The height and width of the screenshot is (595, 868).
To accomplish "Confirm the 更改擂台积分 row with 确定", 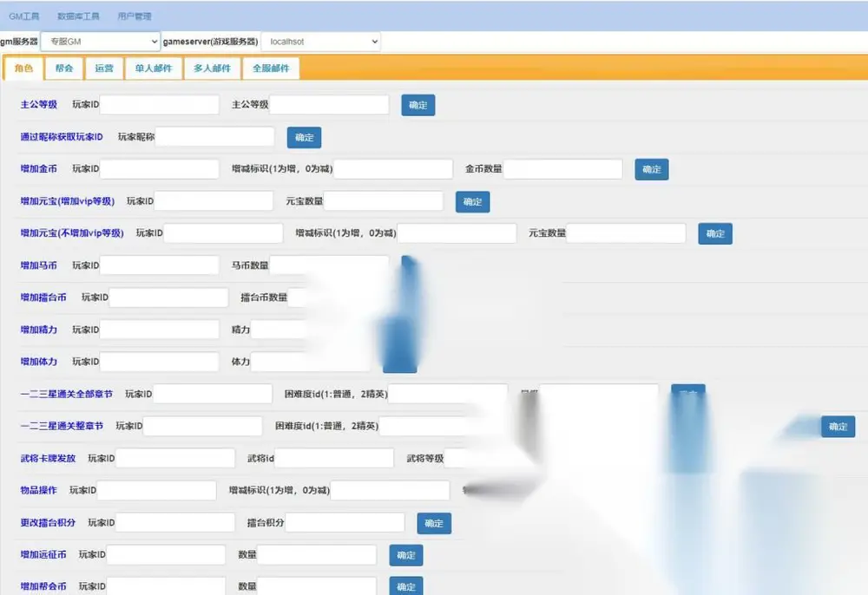I will (434, 523).
